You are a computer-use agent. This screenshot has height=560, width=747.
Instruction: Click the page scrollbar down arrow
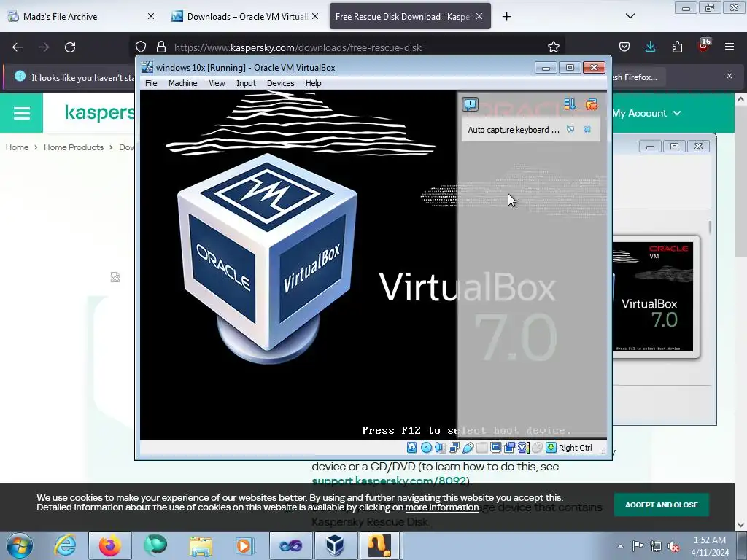tap(740, 525)
